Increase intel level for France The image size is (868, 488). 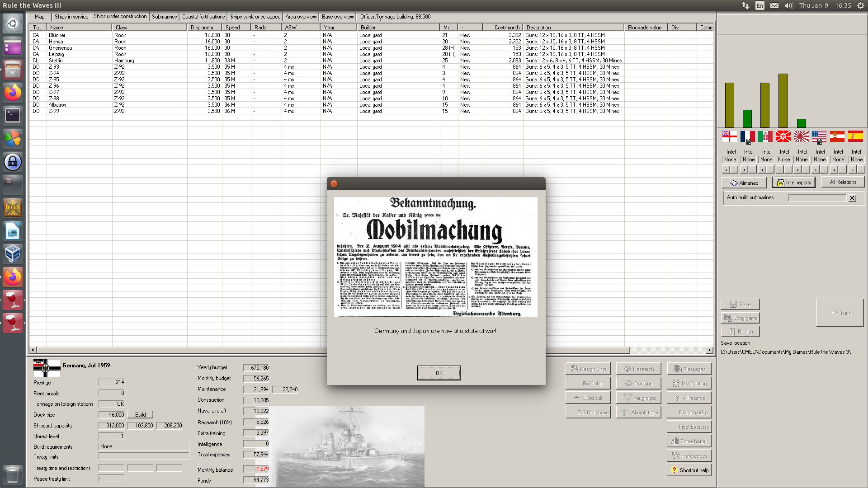pyautogui.click(x=744, y=170)
